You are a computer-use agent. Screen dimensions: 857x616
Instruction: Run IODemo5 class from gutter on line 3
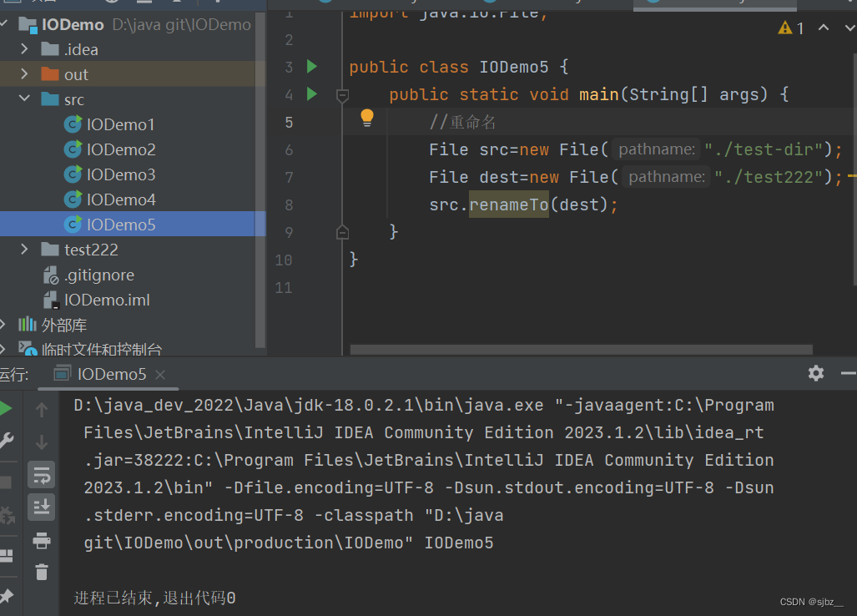[x=311, y=67]
